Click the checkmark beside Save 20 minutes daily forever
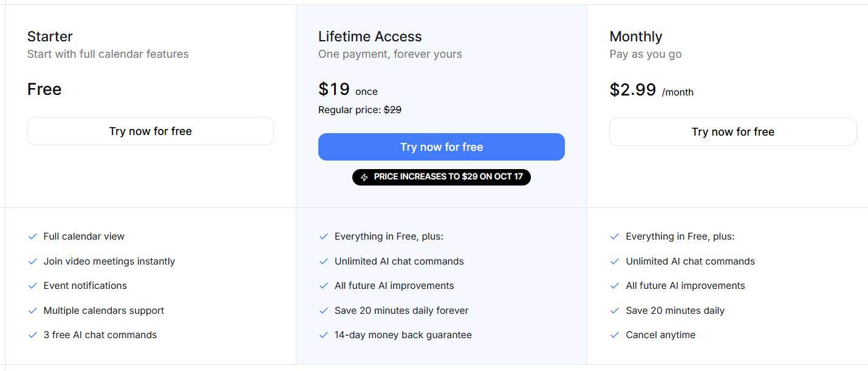This screenshot has height=371, width=868. coord(323,310)
